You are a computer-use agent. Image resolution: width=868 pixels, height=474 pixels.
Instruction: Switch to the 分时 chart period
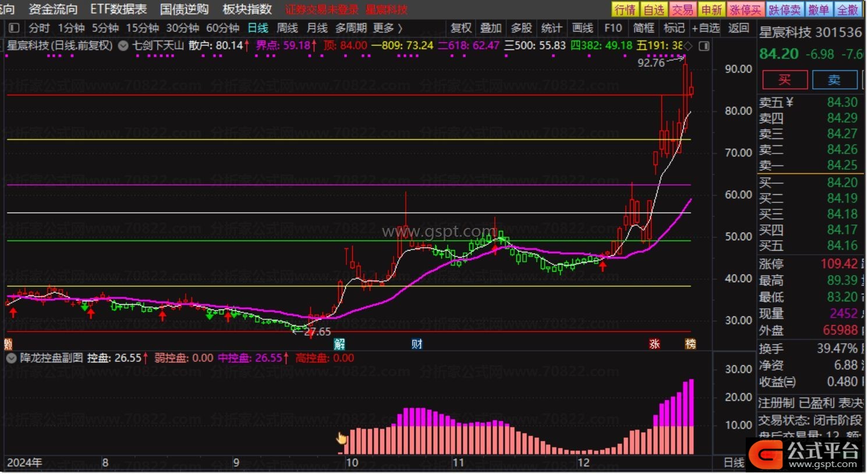click(x=39, y=28)
